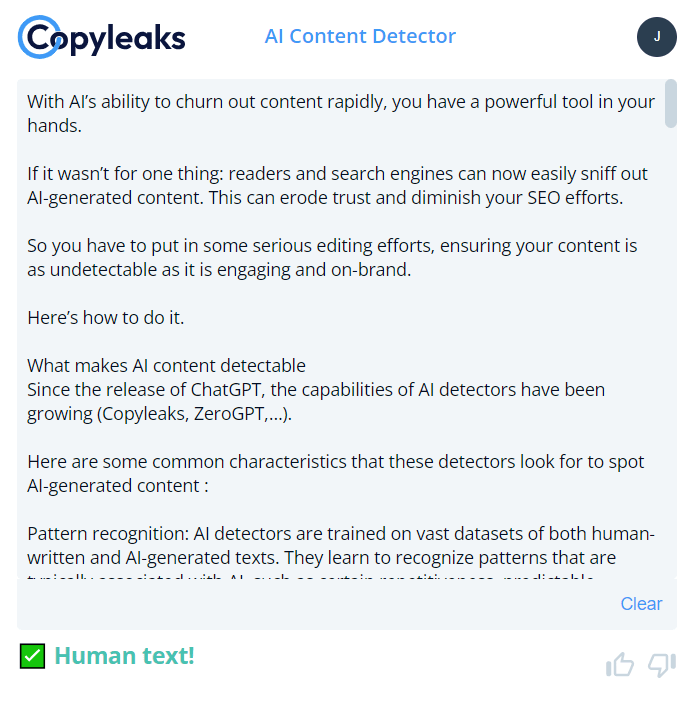This screenshot has height=711, width=696.
Task: Click the heading "What makes AI content detectable"
Action: click(166, 365)
